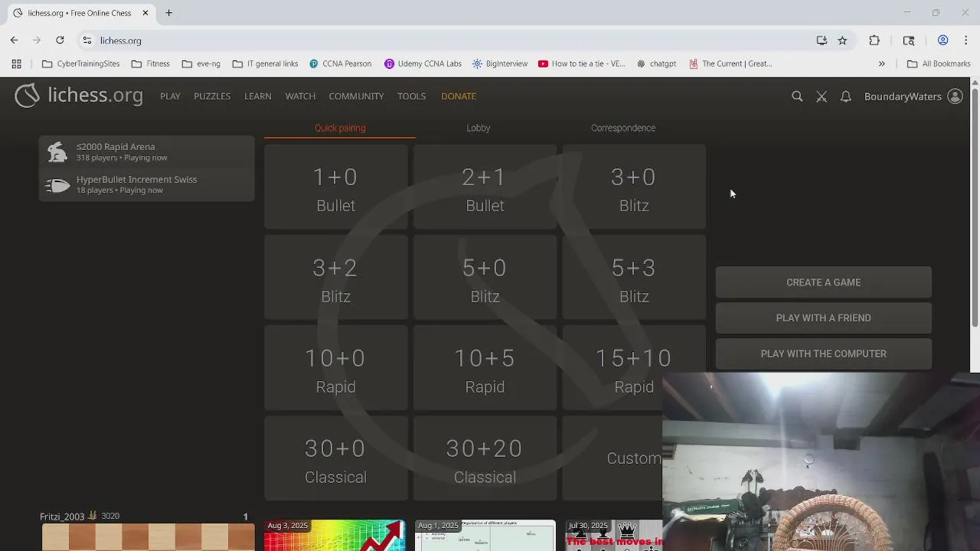Open the side panel icon in toolbar
The height and width of the screenshot is (551, 980).
click(x=909, y=41)
